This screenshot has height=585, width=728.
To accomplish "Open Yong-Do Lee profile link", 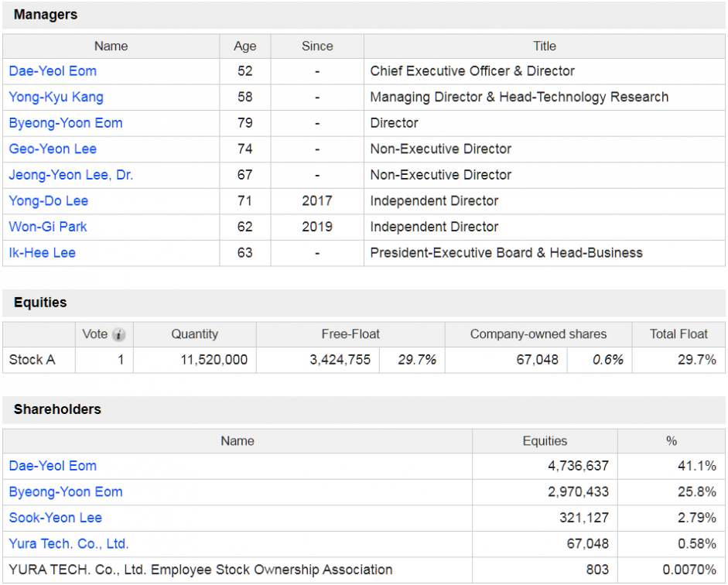I will click(49, 201).
